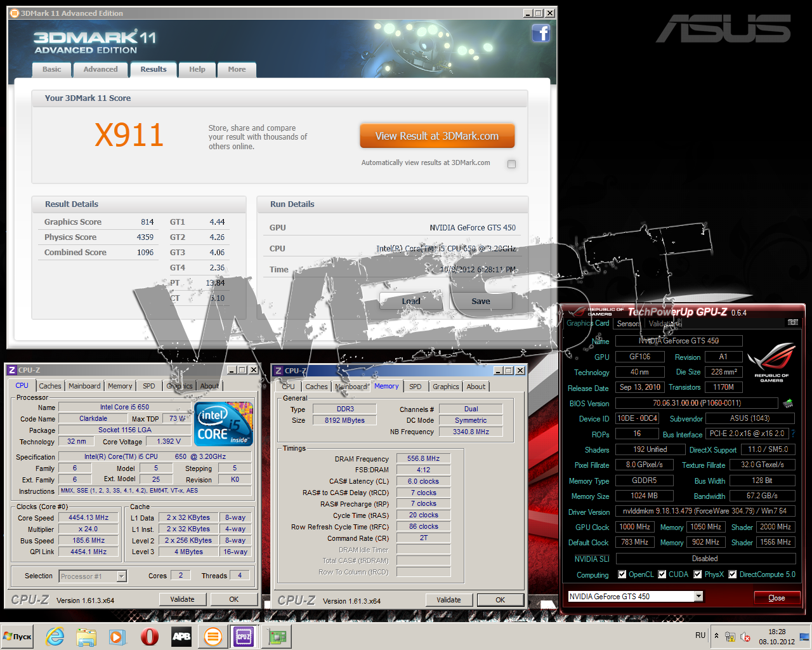Viewport: 812px width, 650px height.
Task: Click the taskbar clock showing 18:28
Action: tap(776, 637)
